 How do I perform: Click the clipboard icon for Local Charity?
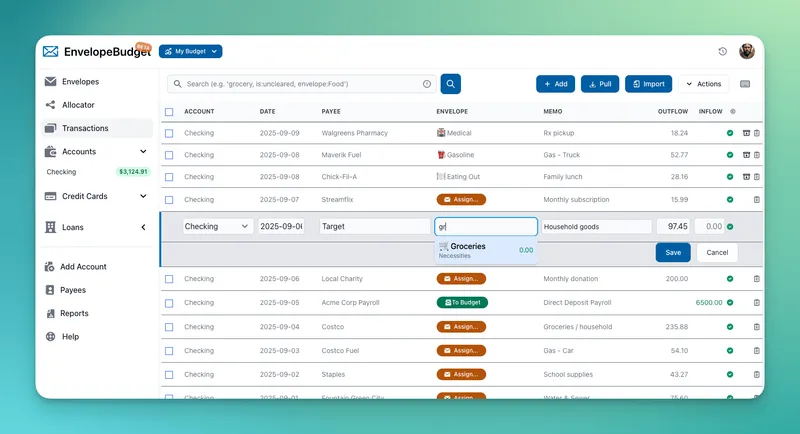tap(757, 279)
